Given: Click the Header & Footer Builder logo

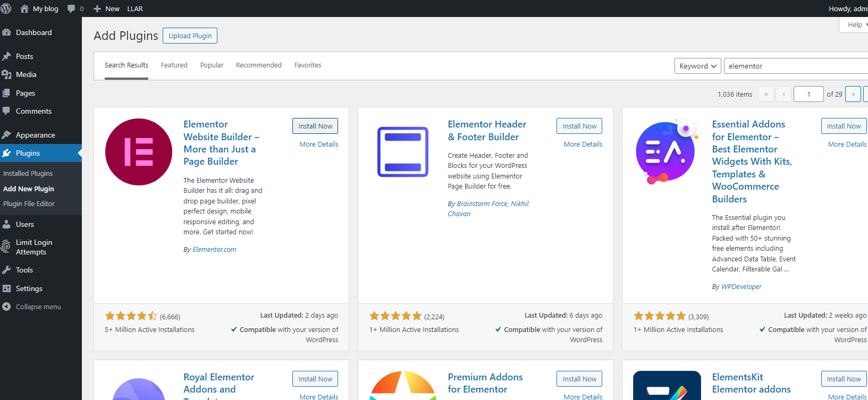Looking at the screenshot, I should point(403,152).
